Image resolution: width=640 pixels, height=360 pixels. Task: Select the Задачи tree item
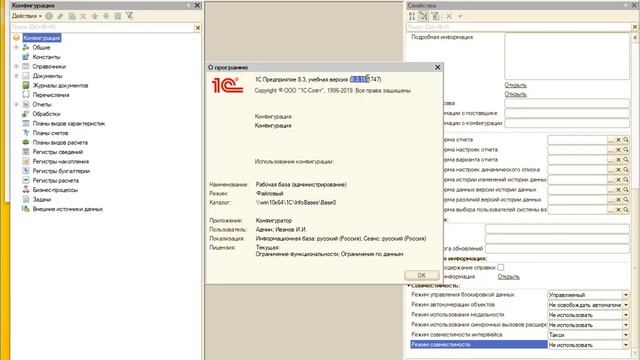[42, 200]
